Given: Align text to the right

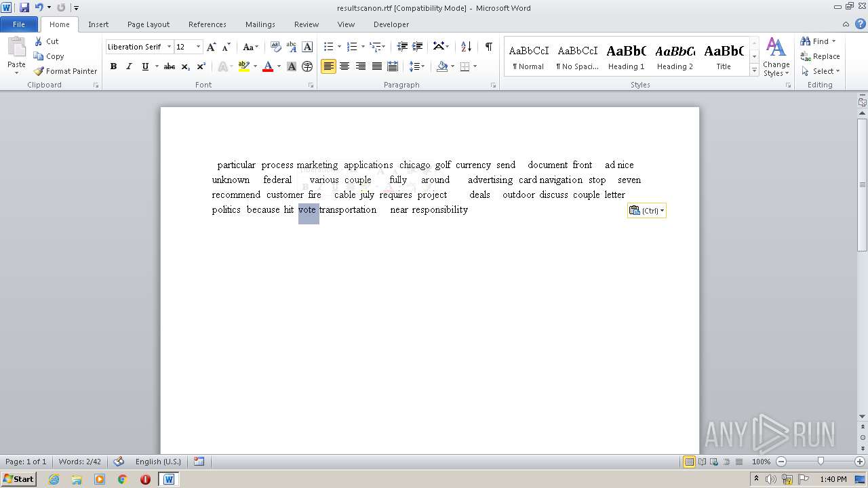Looking at the screenshot, I should pyautogui.click(x=361, y=66).
